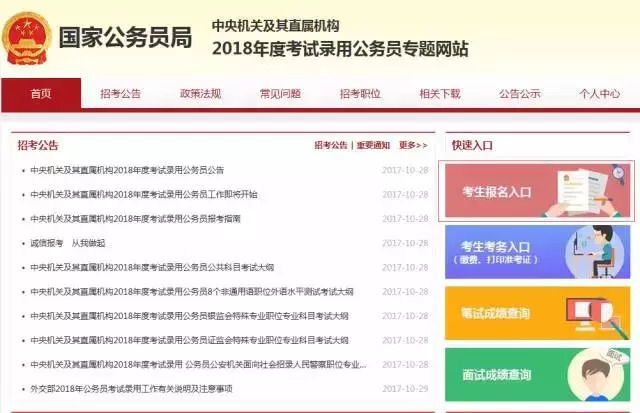
Task: Open 2018年度考试录用公务员公告 link
Action: [127, 170]
